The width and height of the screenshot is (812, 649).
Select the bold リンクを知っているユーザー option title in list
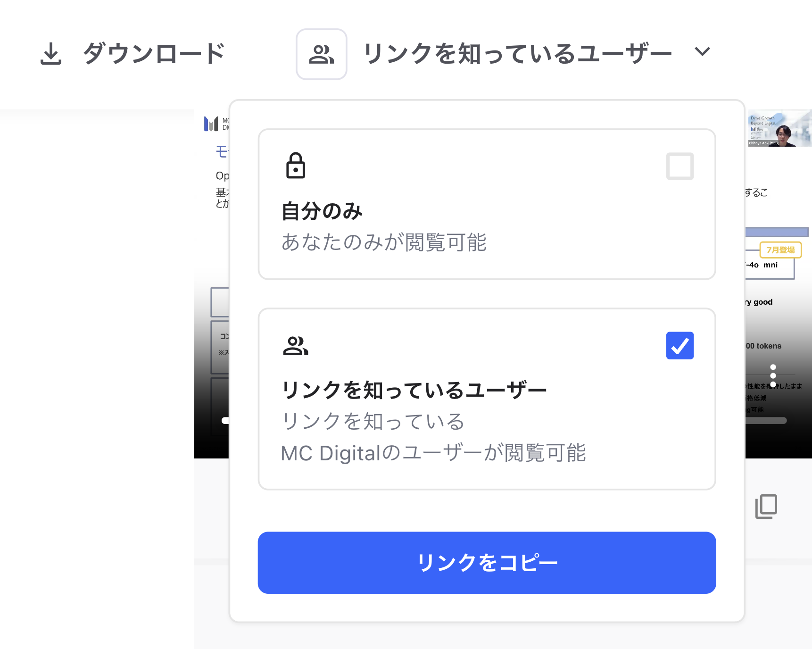[x=414, y=390]
